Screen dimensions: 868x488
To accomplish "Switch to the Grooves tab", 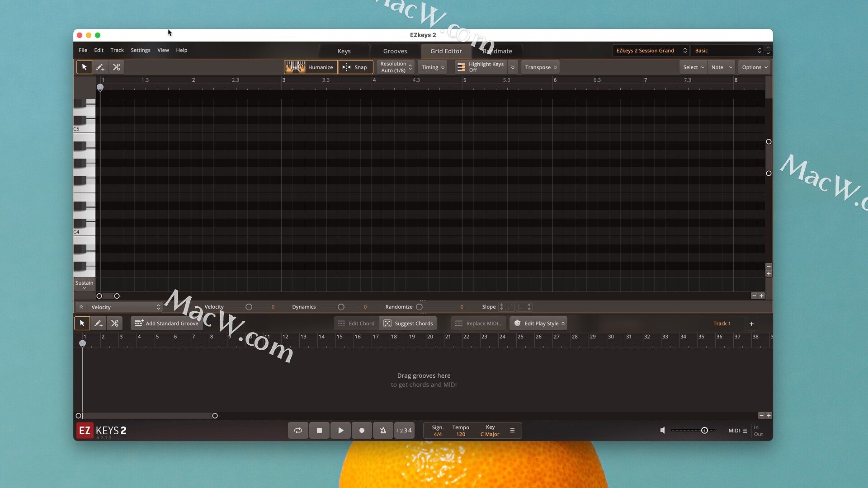I will click(395, 51).
